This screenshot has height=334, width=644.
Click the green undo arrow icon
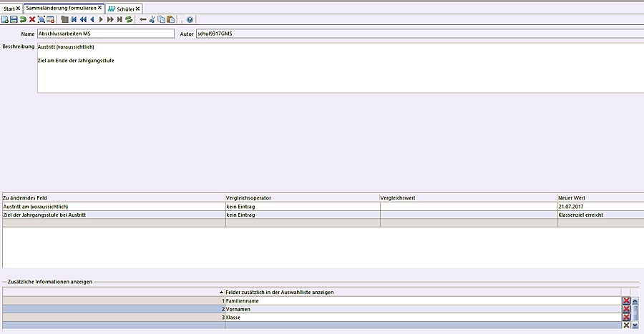[23, 19]
